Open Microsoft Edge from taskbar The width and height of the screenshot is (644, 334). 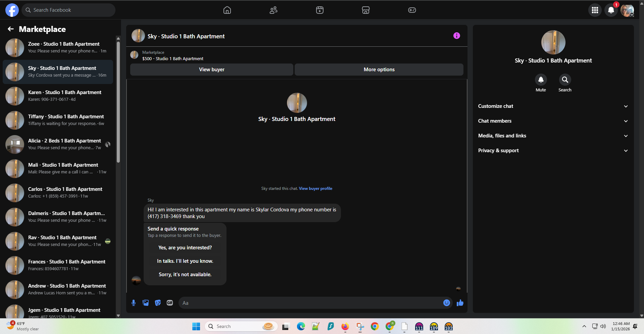point(301,326)
